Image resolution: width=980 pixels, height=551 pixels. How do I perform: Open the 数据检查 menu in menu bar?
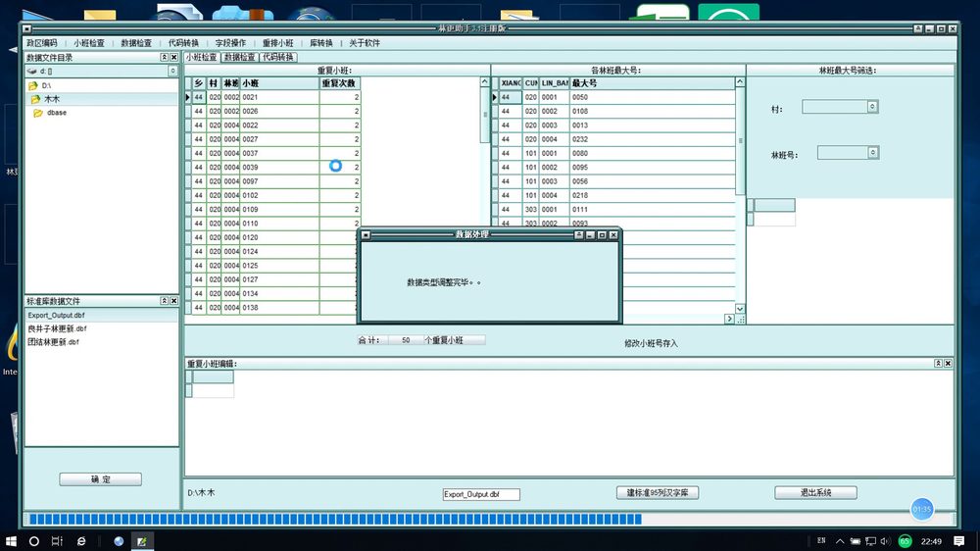(x=136, y=43)
